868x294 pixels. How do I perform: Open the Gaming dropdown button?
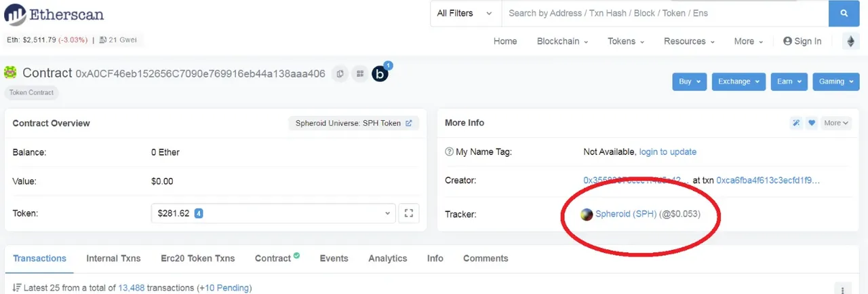(x=835, y=81)
